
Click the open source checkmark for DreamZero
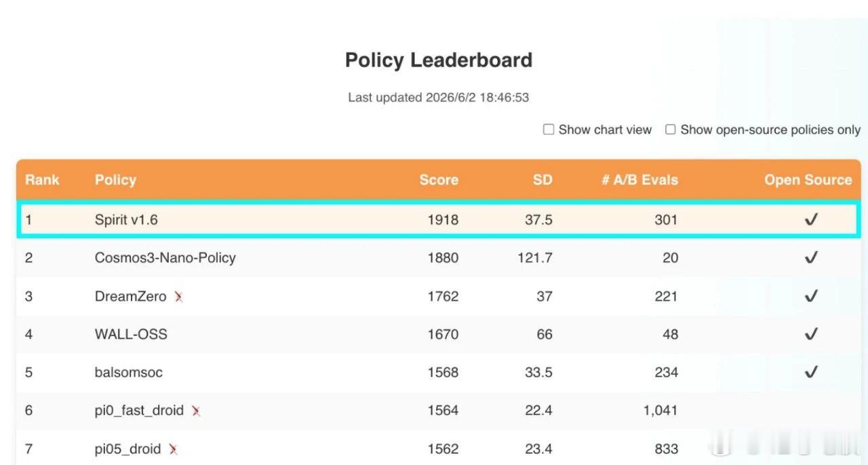click(811, 296)
